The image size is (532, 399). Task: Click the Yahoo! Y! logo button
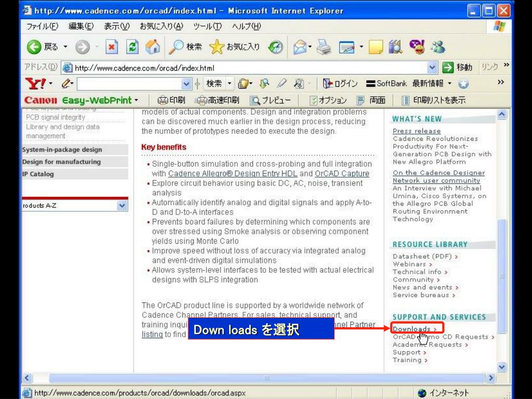pyautogui.click(x=35, y=84)
